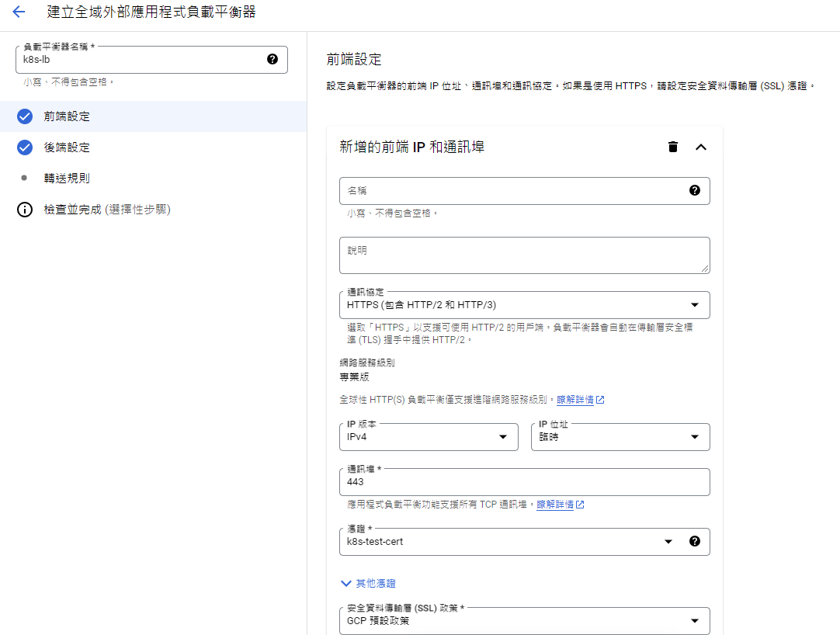Click the back arrow at top left
This screenshot has height=635, width=840.
click(x=19, y=12)
